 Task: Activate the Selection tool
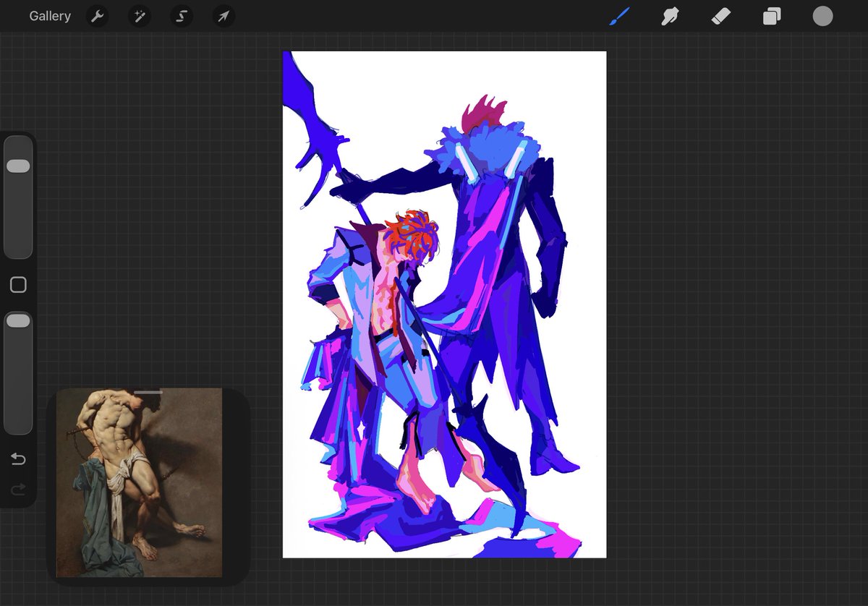[182, 16]
